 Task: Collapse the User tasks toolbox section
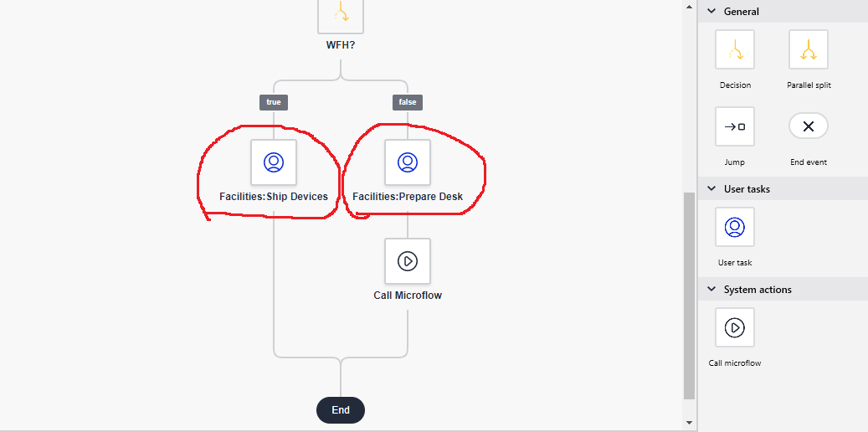point(711,189)
